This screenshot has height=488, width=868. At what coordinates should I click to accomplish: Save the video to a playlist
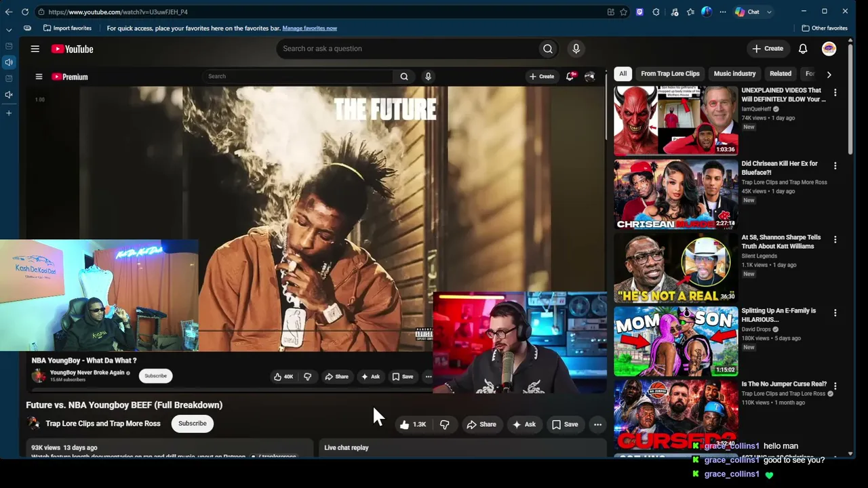click(565, 424)
